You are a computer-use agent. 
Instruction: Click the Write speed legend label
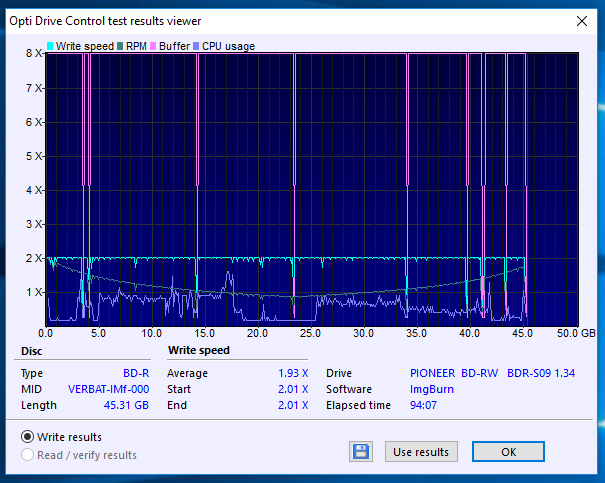(x=84, y=46)
